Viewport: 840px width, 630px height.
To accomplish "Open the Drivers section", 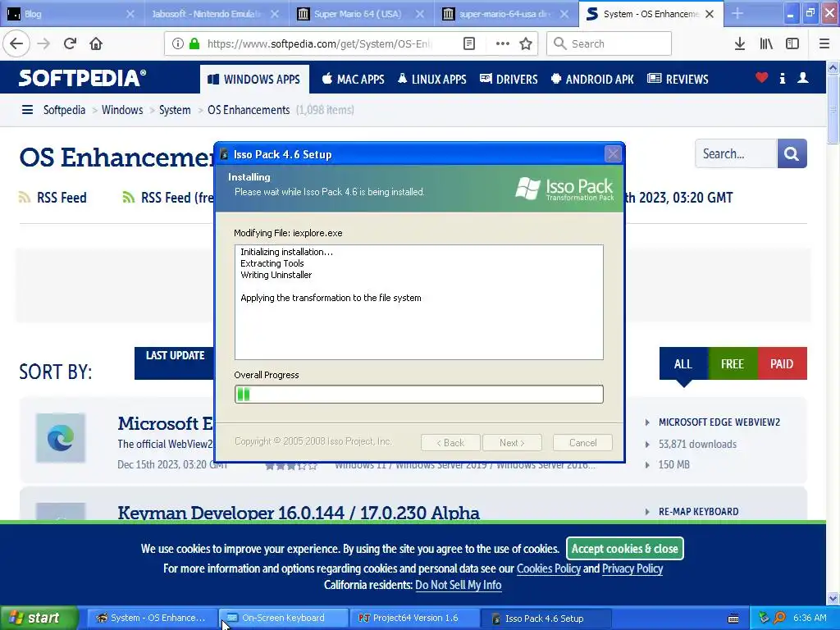I will (x=509, y=79).
